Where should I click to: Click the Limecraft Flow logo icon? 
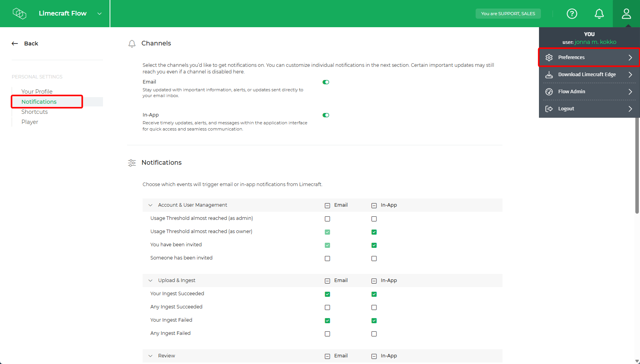(19, 13)
